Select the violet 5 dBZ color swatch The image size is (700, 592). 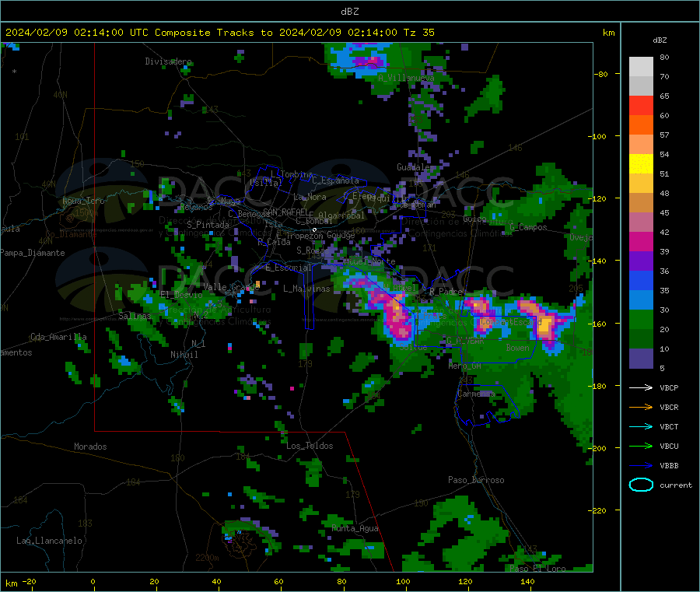click(x=641, y=359)
